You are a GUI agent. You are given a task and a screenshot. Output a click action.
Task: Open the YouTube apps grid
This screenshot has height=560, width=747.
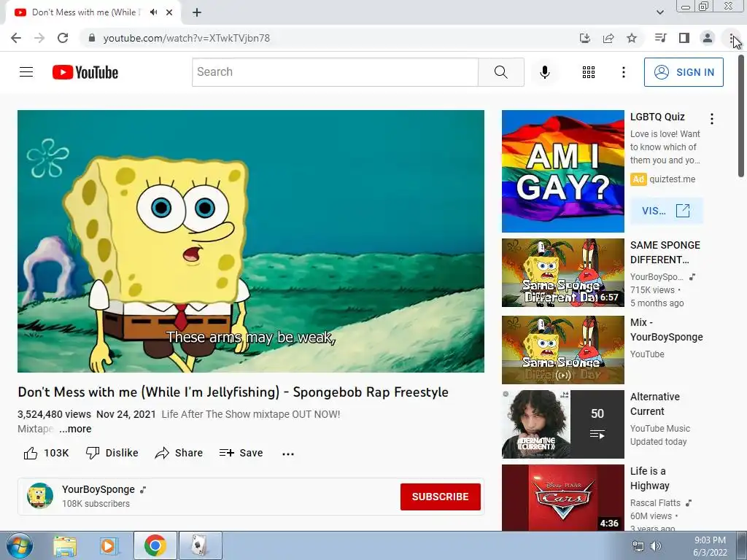[x=589, y=72]
